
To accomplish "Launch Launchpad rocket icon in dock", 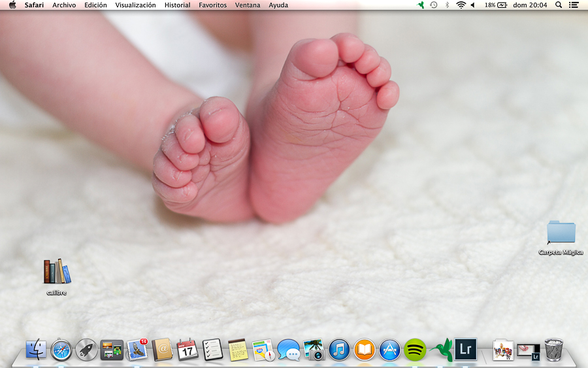I will point(86,350).
